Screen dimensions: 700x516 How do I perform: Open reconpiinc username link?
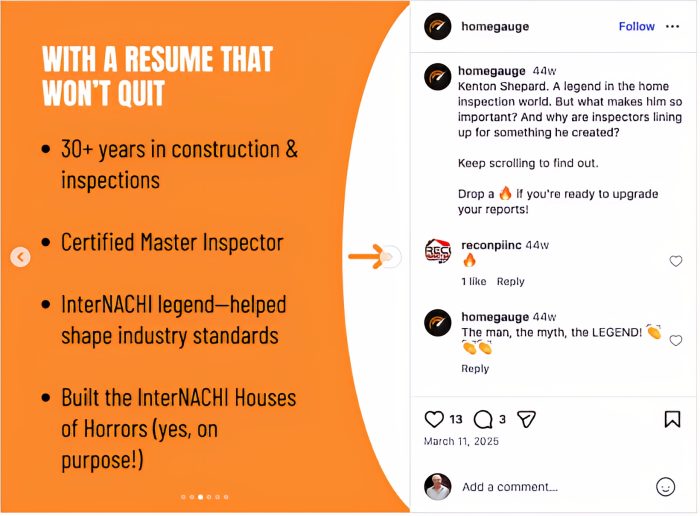tap(491, 245)
